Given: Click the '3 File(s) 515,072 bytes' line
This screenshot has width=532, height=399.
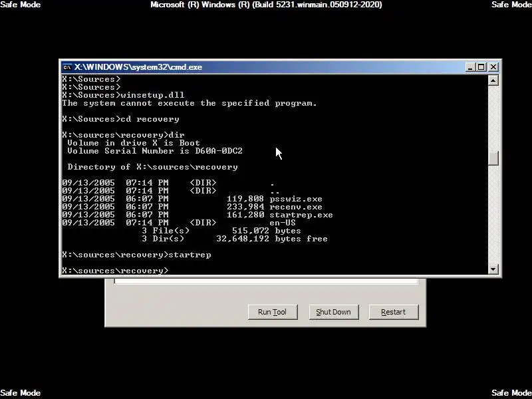Looking at the screenshot, I should [221, 231].
